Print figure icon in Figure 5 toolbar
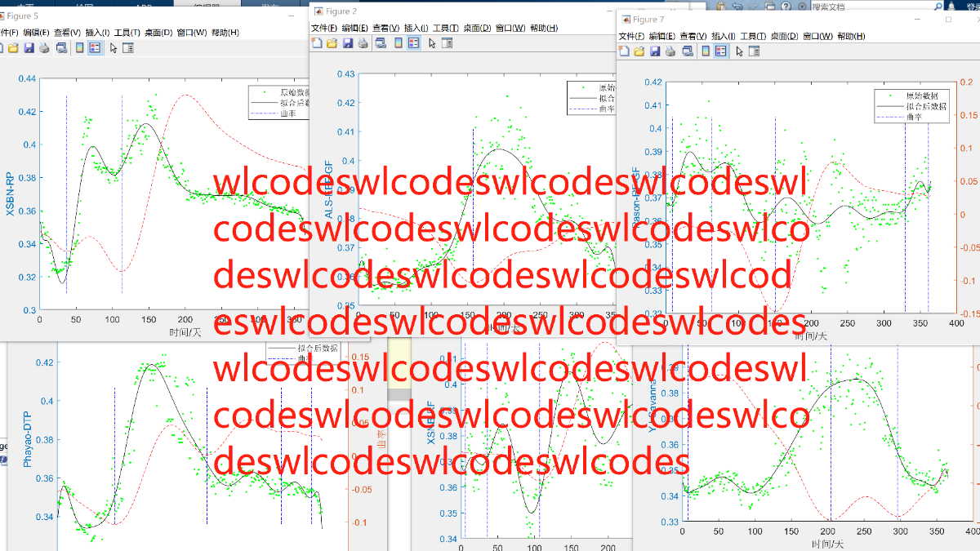The height and width of the screenshot is (551, 980). [44, 48]
